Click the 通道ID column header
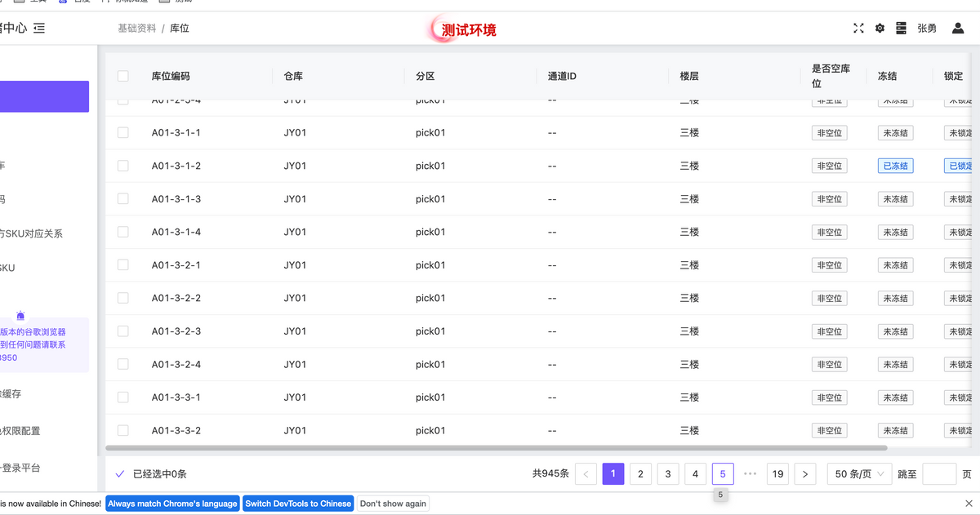The height and width of the screenshot is (515, 980). pos(562,76)
